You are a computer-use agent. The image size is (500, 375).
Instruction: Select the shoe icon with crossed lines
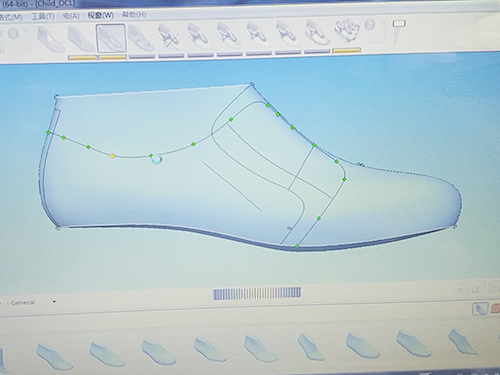pos(170,38)
